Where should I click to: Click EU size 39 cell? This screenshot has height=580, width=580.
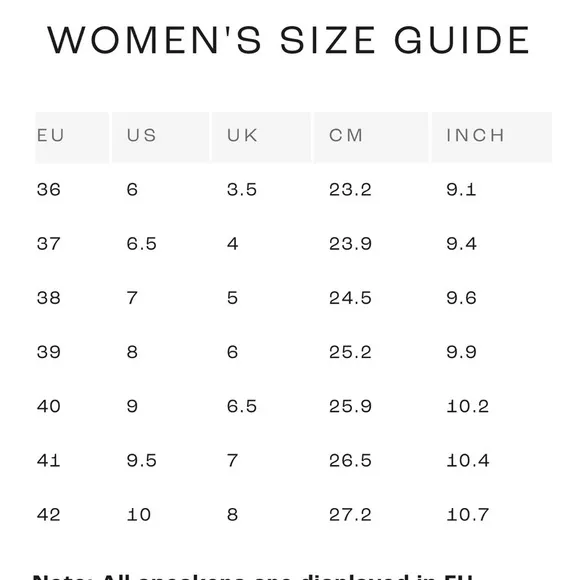(x=48, y=352)
